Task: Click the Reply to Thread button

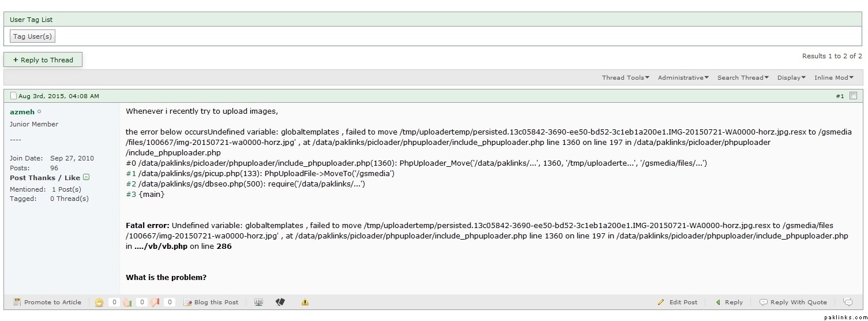Action: [43, 59]
